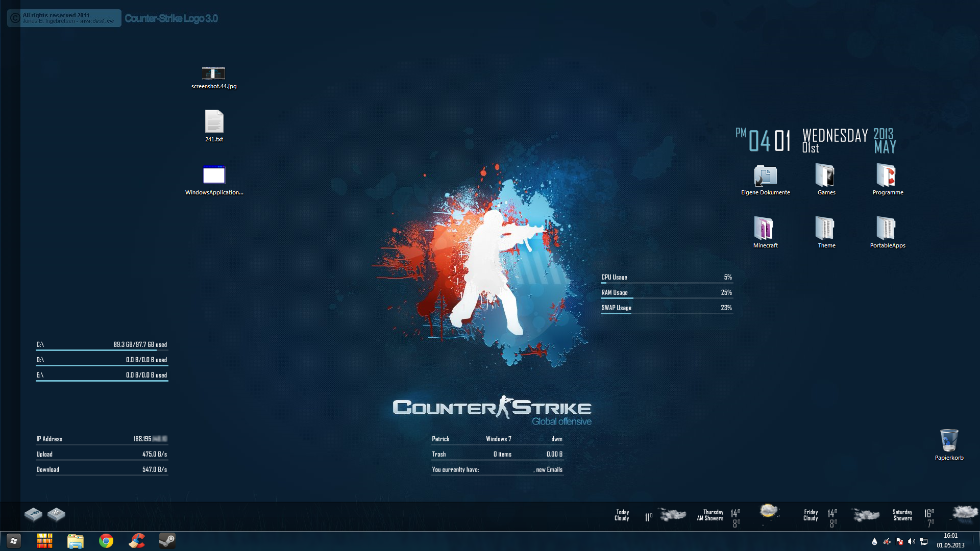Open the Action Center flag icon
Image resolution: width=980 pixels, height=551 pixels.
click(899, 541)
